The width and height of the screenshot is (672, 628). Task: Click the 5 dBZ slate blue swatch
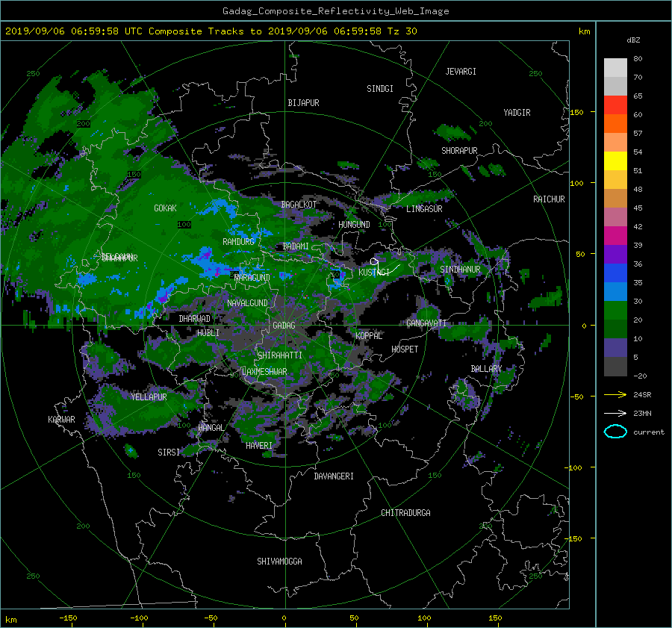615,348
